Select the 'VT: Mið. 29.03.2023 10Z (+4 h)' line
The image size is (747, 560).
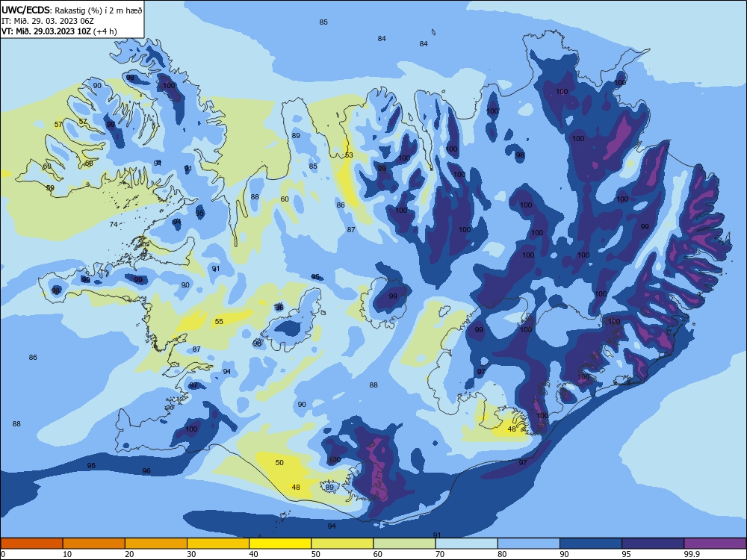pyautogui.click(x=59, y=31)
